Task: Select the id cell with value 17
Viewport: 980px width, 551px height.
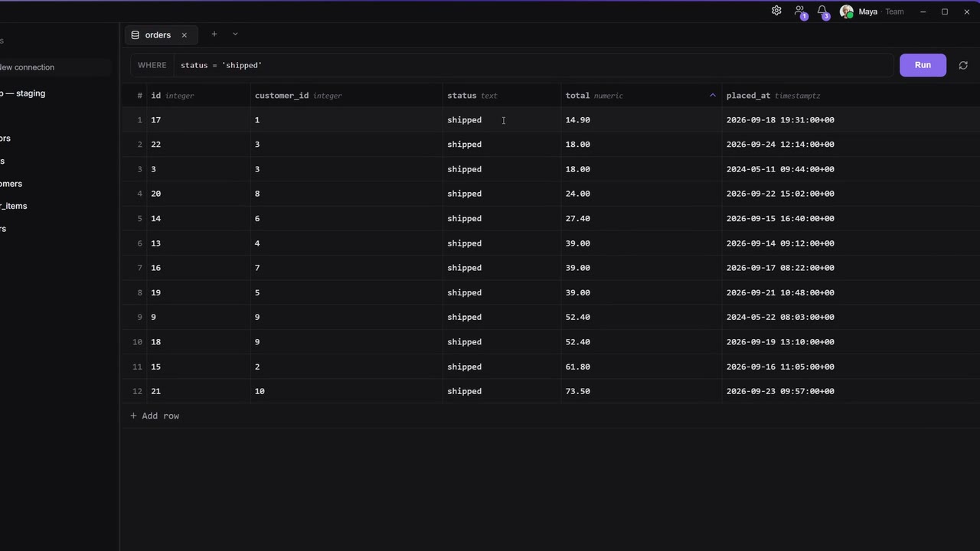Action: (x=198, y=120)
